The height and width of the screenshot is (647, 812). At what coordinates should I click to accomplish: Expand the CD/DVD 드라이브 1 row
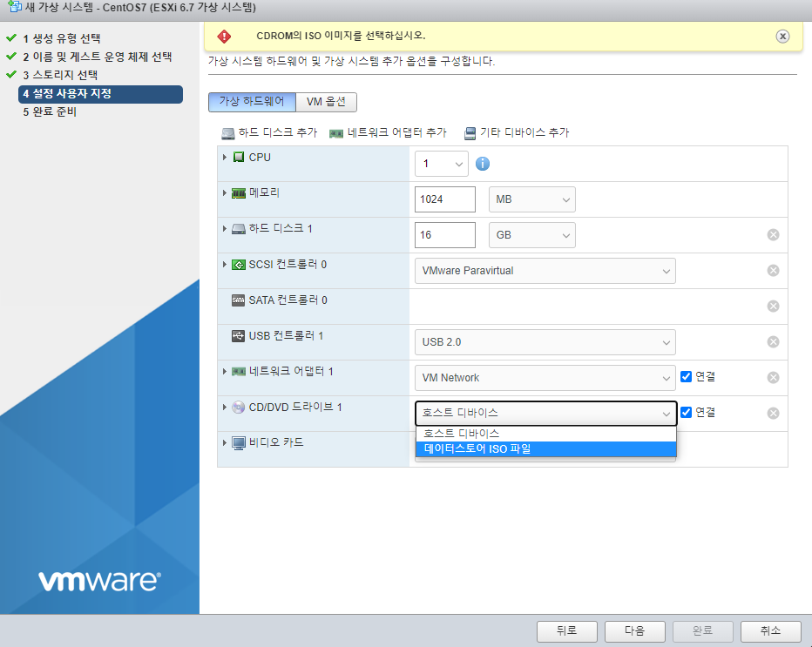point(225,407)
